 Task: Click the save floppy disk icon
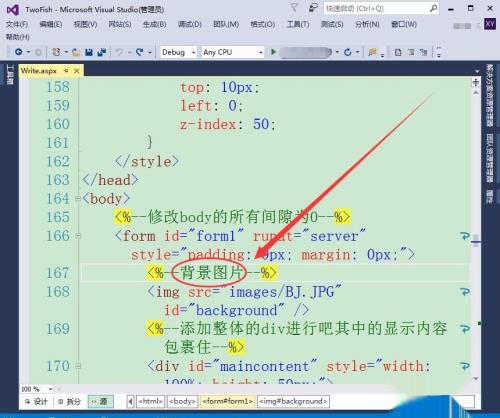89,52
